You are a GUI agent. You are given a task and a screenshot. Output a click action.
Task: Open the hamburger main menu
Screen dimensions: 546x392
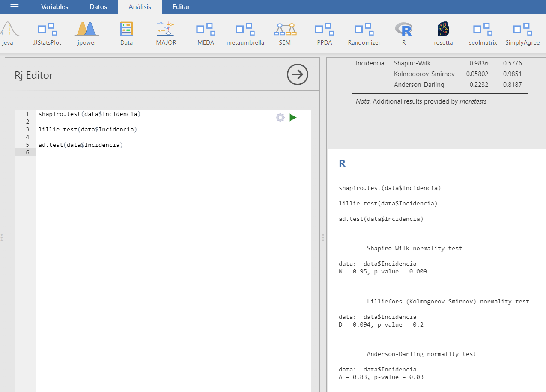coord(14,7)
